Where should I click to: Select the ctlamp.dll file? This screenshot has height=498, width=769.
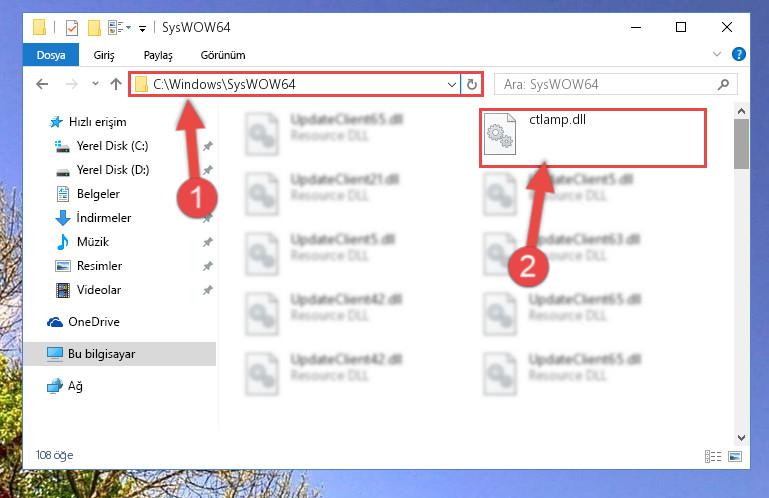[592, 138]
